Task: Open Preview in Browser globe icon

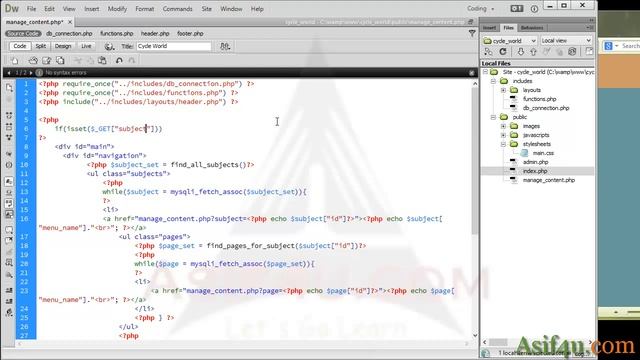Action: (109, 46)
